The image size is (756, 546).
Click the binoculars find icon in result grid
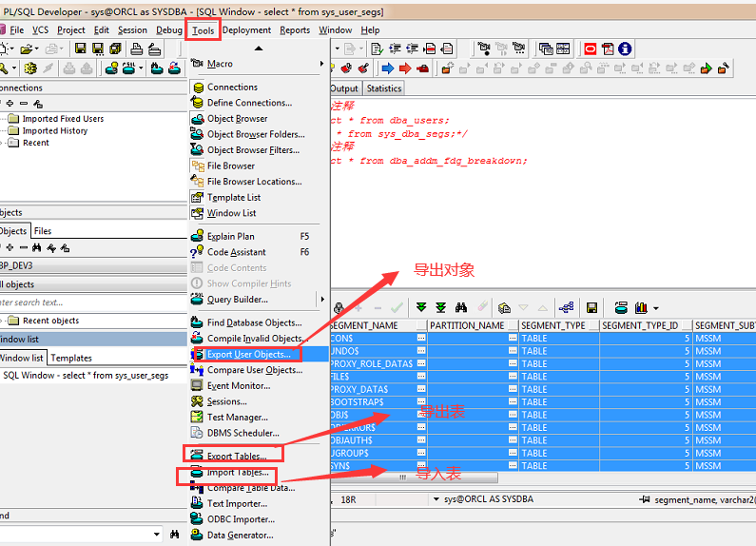tap(461, 307)
